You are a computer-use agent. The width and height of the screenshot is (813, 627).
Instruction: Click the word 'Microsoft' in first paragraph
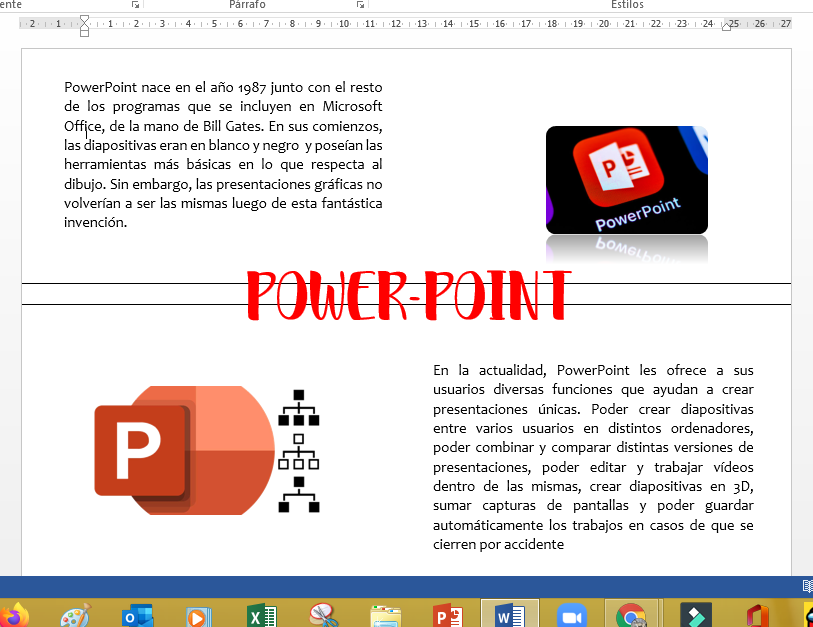pyautogui.click(x=352, y=106)
